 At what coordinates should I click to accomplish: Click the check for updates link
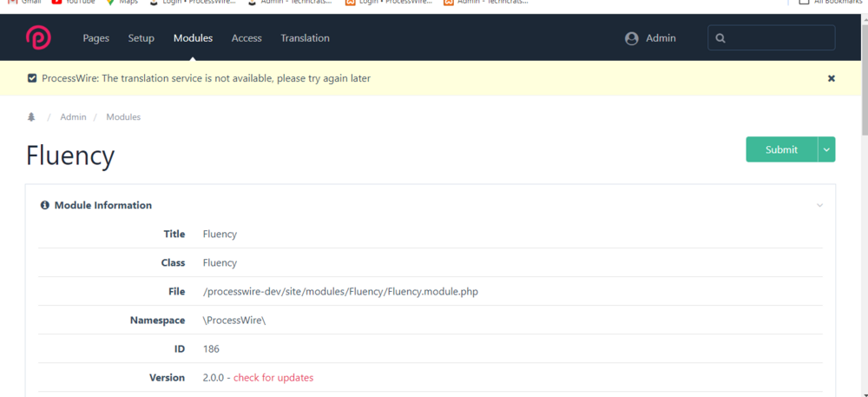tap(273, 378)
